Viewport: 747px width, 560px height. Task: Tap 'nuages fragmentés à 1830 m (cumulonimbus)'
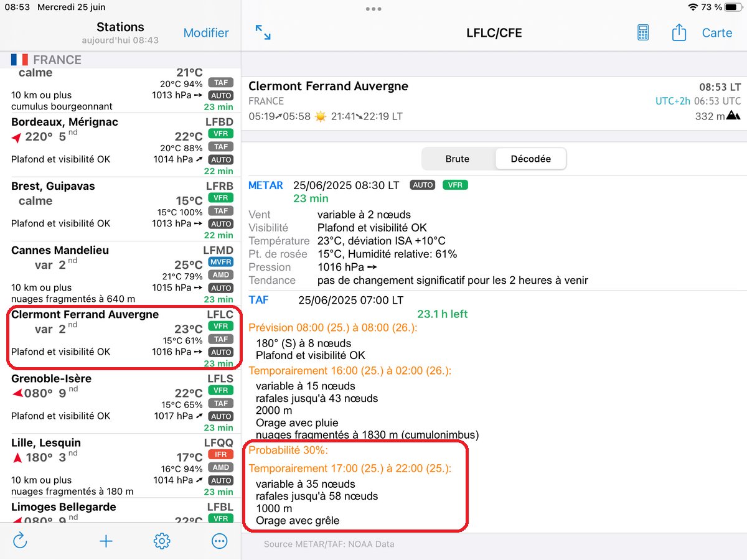pos(367,435)
